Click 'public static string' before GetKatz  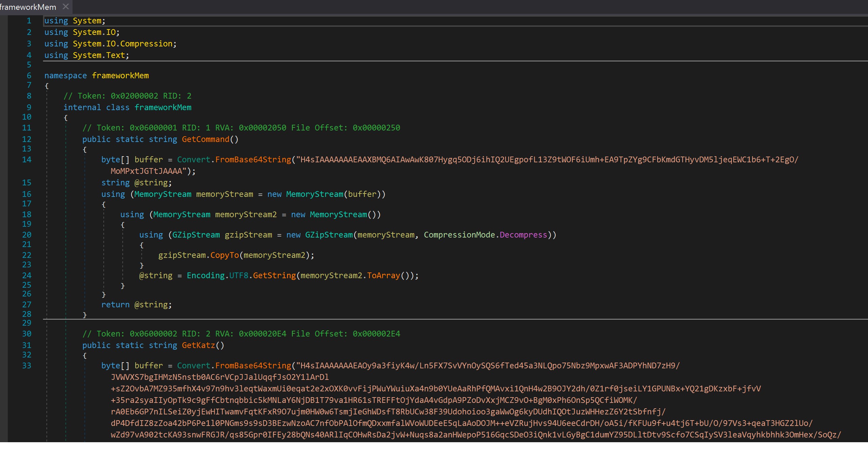130,345
